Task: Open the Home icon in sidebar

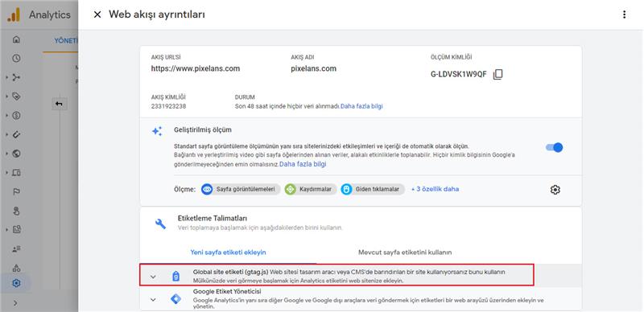Action: (16, 40)
